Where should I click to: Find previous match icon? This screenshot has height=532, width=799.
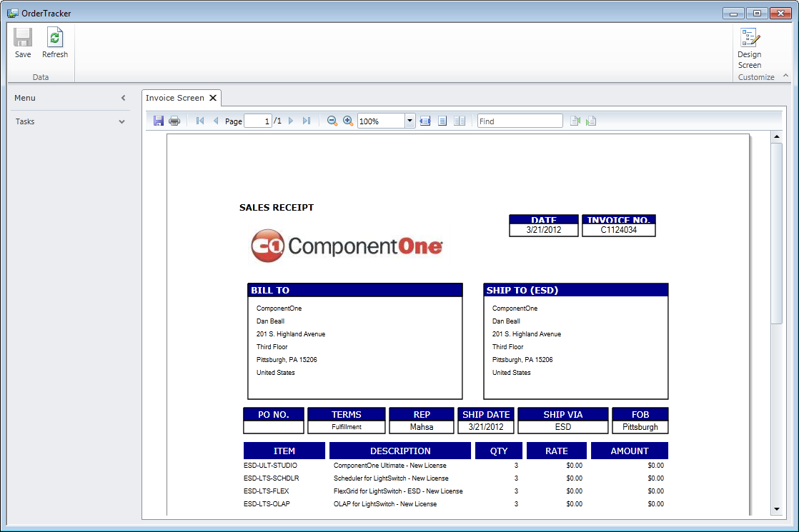click(575, 121)
